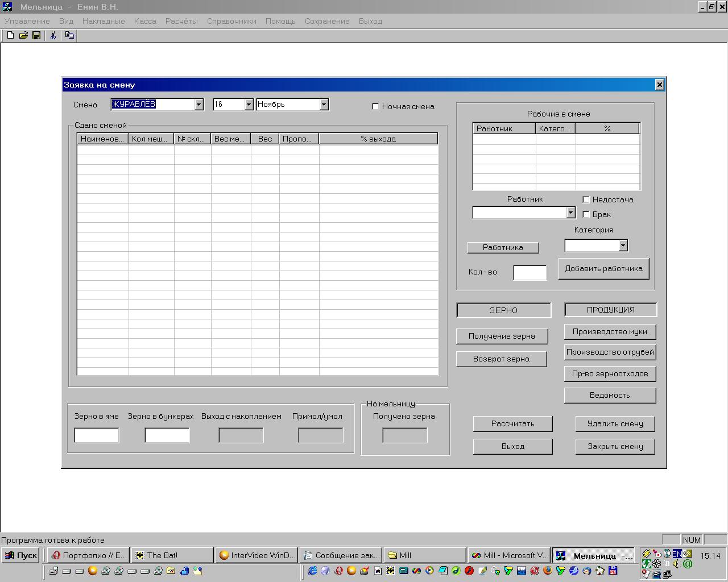Click the Cut scissors toolbar icon
Screen dimensions: 728x582
(x=53, y=35)
